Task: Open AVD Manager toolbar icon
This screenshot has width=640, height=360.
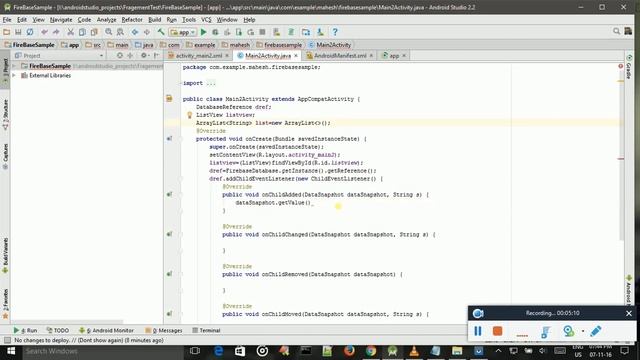Action: (277, 32)
